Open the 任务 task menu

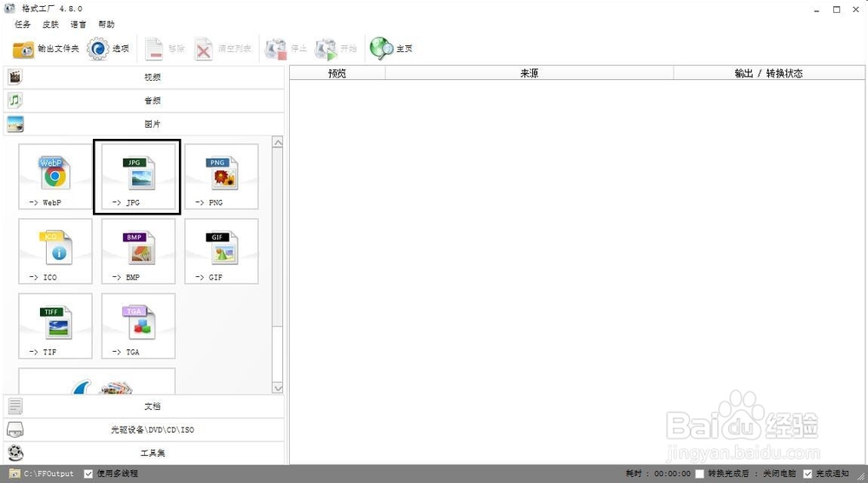pyautogui.click(x=23, y=24)
